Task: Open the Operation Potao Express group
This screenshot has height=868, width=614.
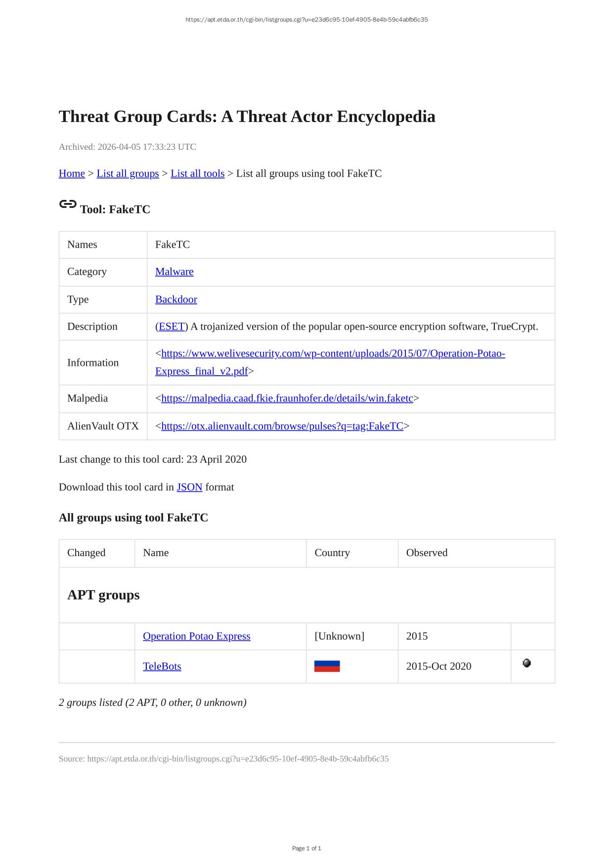Action: [x=196, y=636]
